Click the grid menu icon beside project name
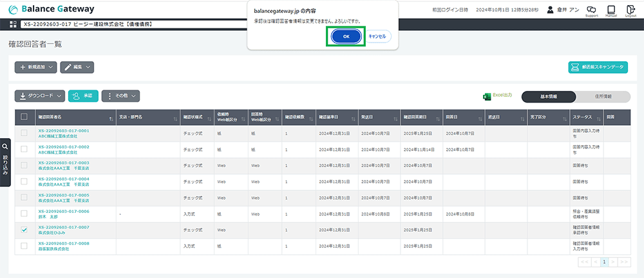644x278 pixels. (x=13, y=25)
